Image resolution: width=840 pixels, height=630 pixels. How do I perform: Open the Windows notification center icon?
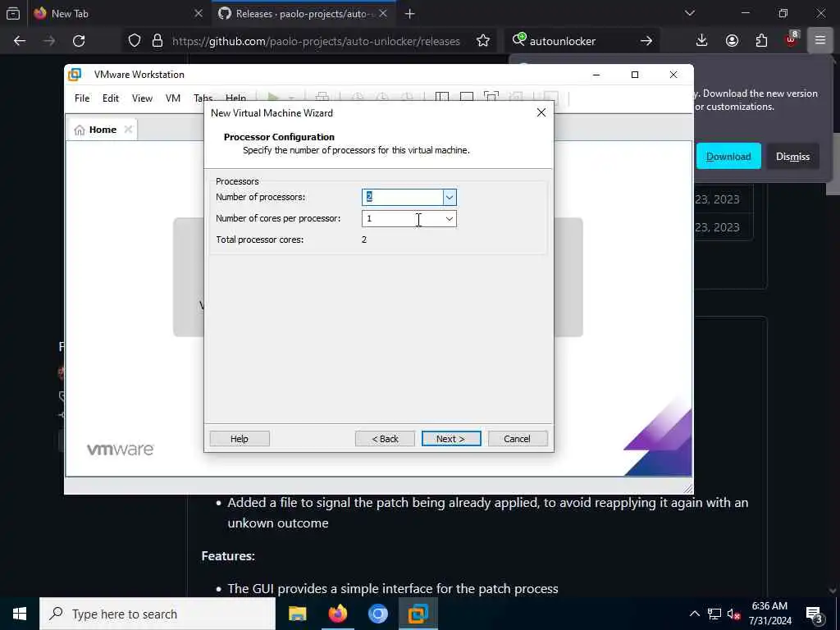[x=815, y=614]
